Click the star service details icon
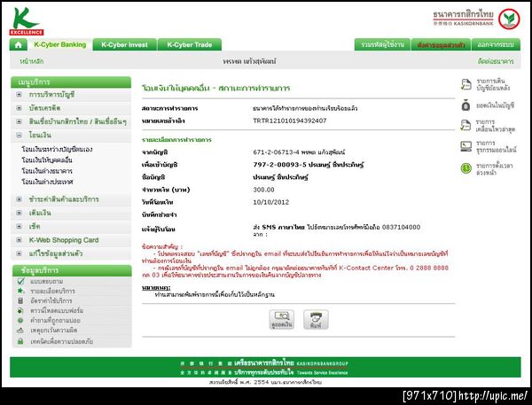Viewport: 532px width, 405px height. click(20, 291)
